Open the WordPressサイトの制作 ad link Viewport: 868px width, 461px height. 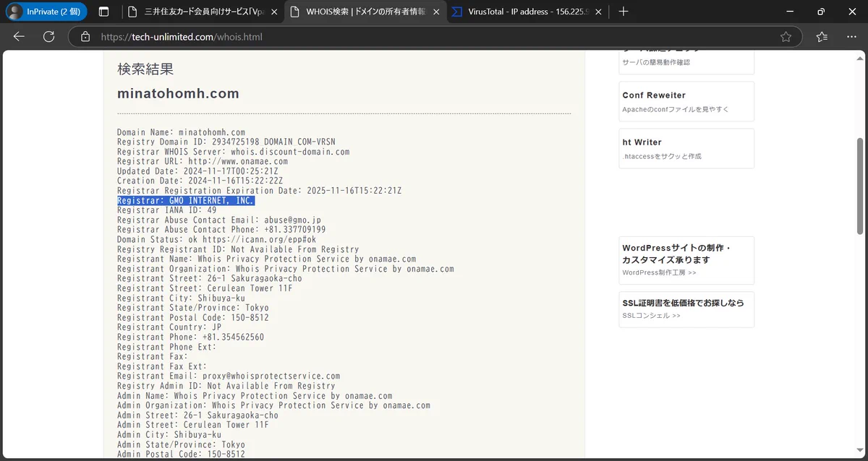686,260
